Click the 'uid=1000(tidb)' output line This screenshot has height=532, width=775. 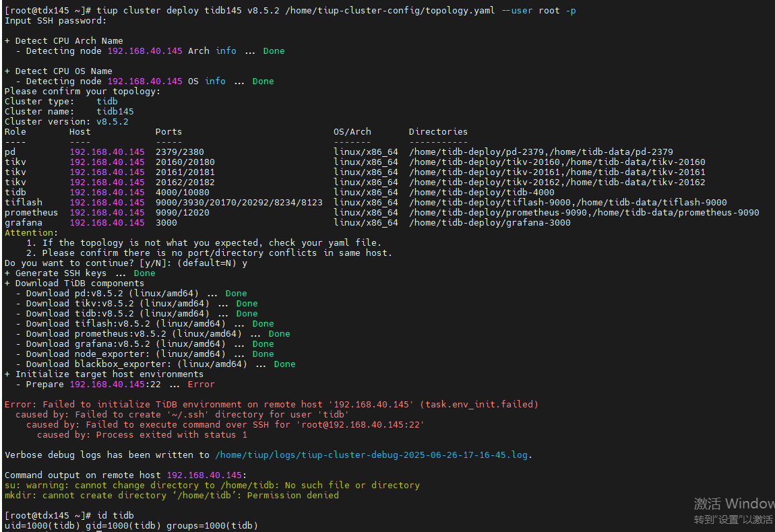[131, 525]
